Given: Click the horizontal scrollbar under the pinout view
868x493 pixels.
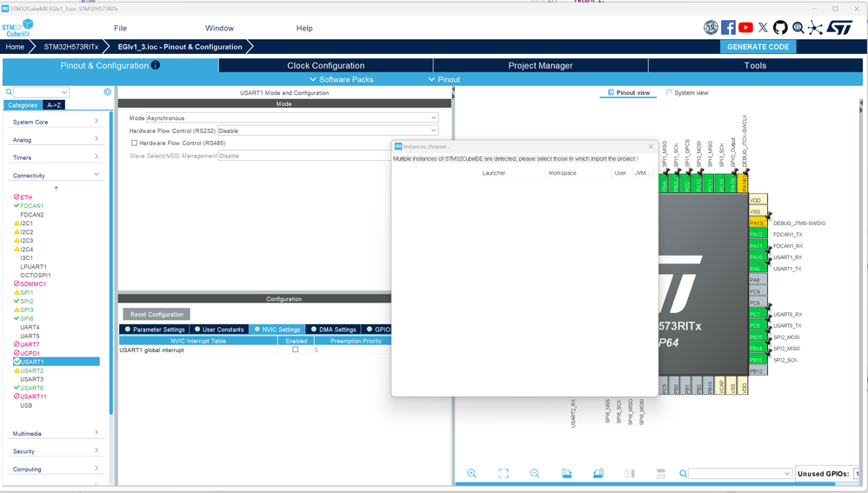Looking at the screenshot, I should coord(644,483).
